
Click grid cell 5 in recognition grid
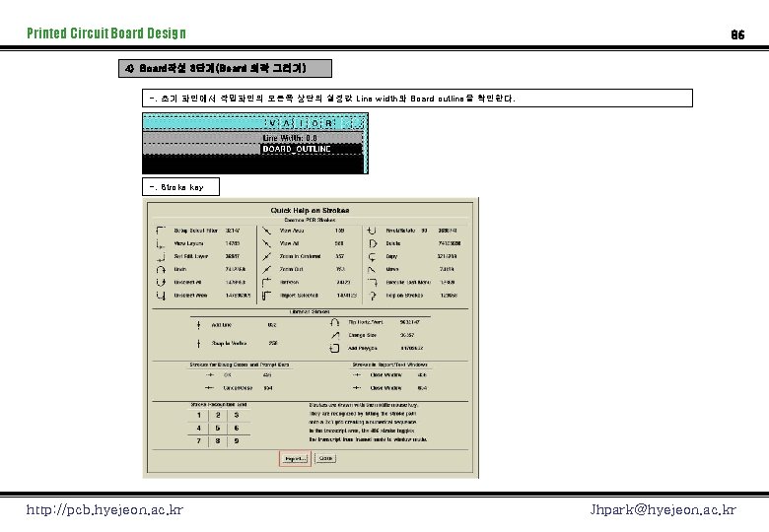[x=218, y=429]
